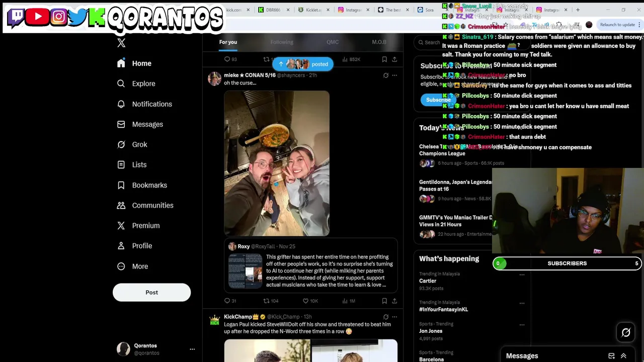Open the trending topic #InYourFantasyinKL

(x=443, y=310)
